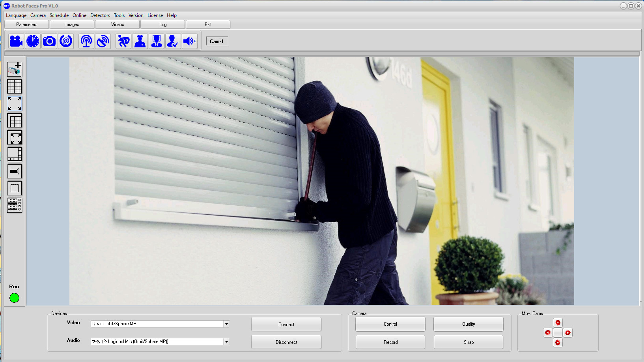Click the satellite dish transmit icon
This screenshot has height=362, width=644.
[x=103, y=41]
